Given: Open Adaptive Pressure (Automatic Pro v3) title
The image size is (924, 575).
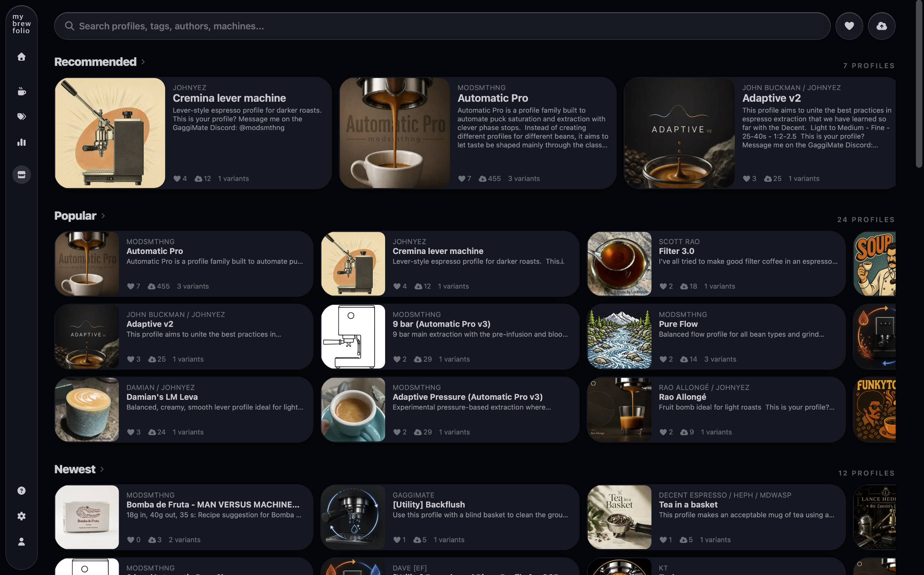Looking at the screenshot, I should click(x=468, y=397).
